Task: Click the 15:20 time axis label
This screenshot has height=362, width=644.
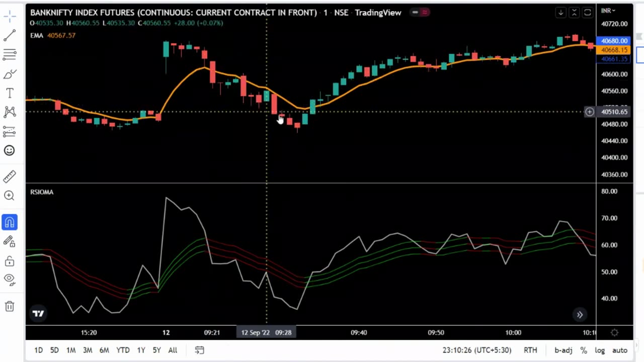Action: (89, 332)
